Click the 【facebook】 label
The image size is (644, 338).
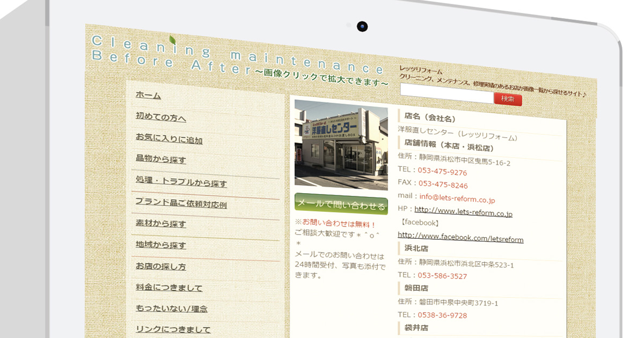419,222
